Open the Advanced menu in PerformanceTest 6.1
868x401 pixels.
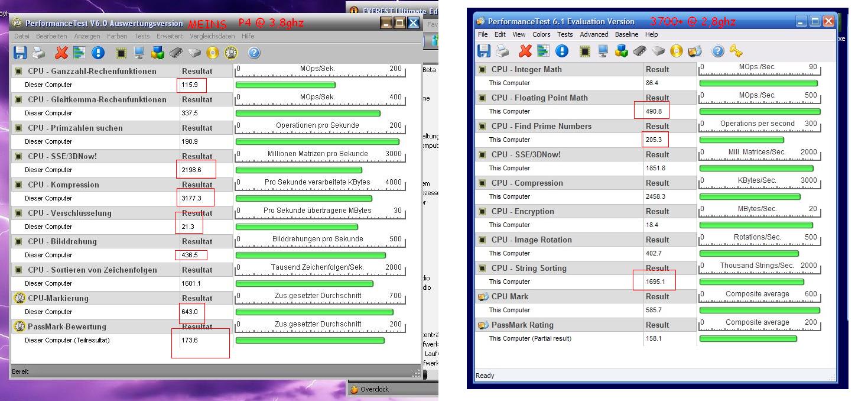tap(594, 34)
